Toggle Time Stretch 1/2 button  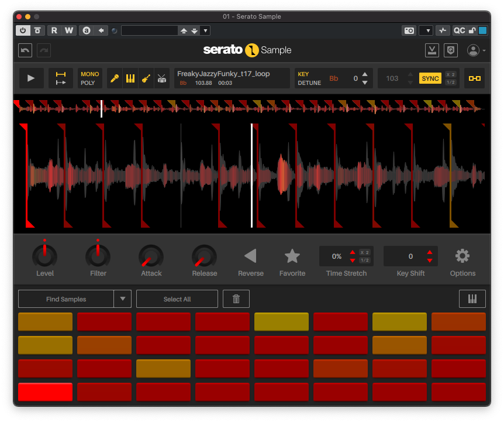364,260
